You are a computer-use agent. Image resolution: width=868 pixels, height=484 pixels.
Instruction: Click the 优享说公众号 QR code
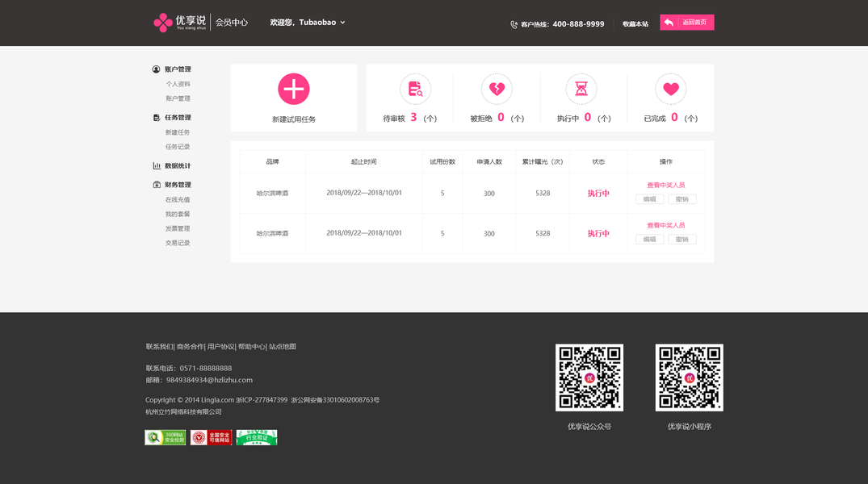click(x=589, y=378)
